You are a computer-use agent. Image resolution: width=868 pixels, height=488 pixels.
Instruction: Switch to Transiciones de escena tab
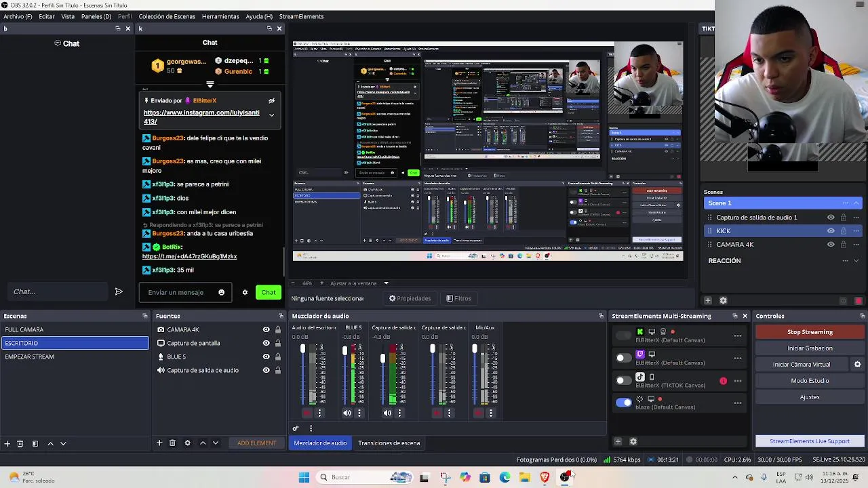[x=389, y=443]
